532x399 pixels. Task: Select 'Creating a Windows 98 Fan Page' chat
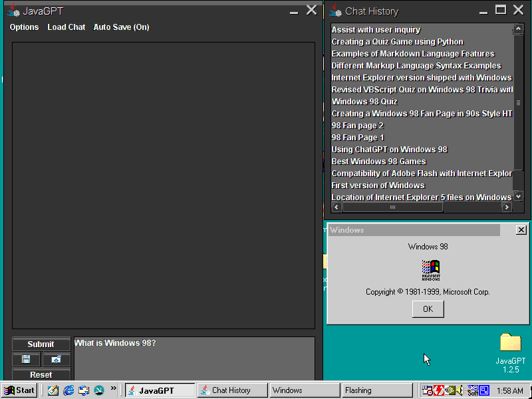422,114
